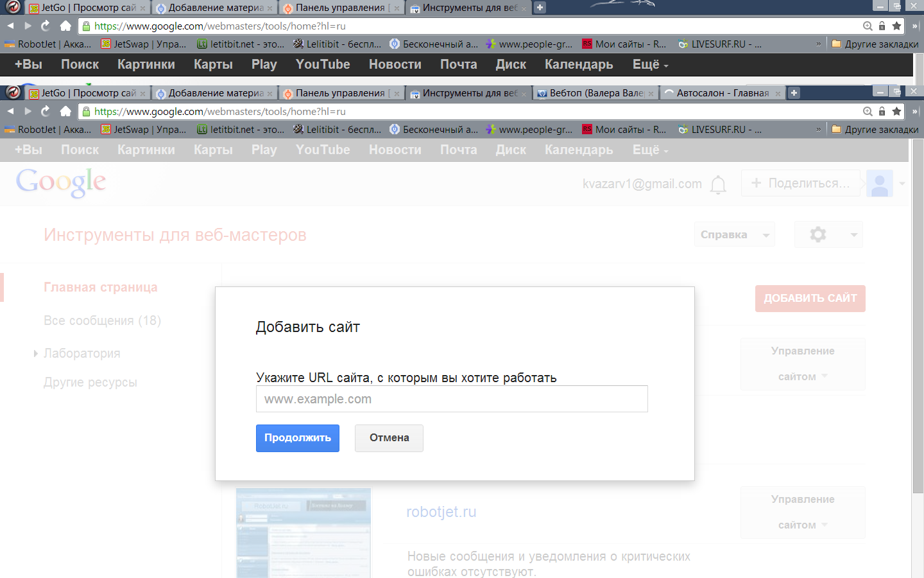Screen dimensions: 924x578
Task: Open the Справка dropdown
Action: (x=735, y=234)
